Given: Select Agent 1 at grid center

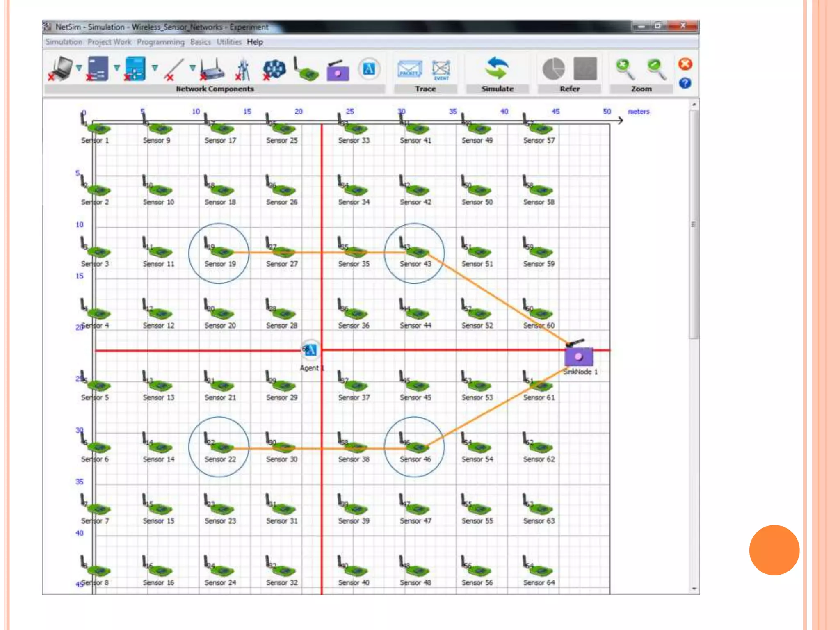Looking at the screenshot, I should point(310,350).
